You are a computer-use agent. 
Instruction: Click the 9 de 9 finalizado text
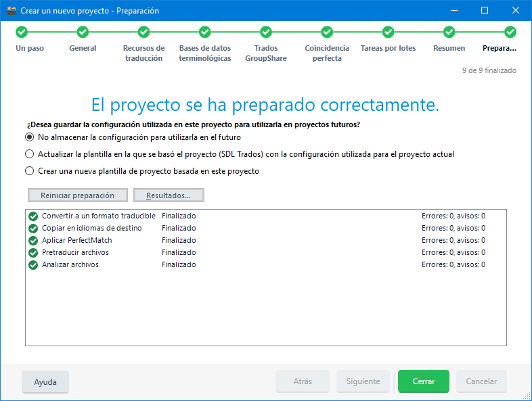pos(489,70)
